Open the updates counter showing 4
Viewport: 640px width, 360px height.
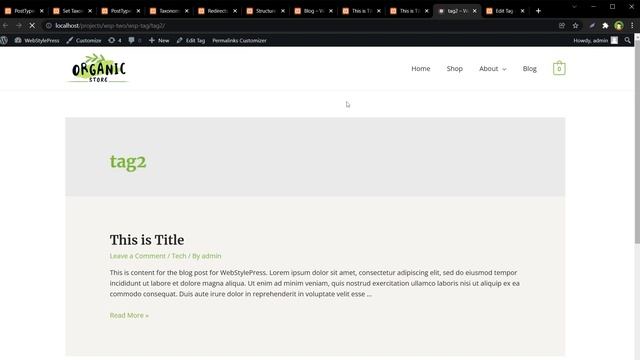[x=115, y=40]
